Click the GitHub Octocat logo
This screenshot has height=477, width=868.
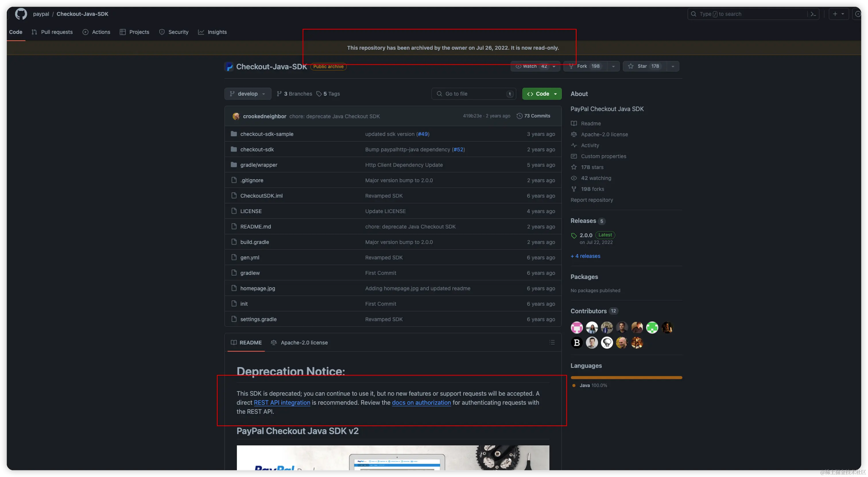pyautogui.click(x=21, y=14)
